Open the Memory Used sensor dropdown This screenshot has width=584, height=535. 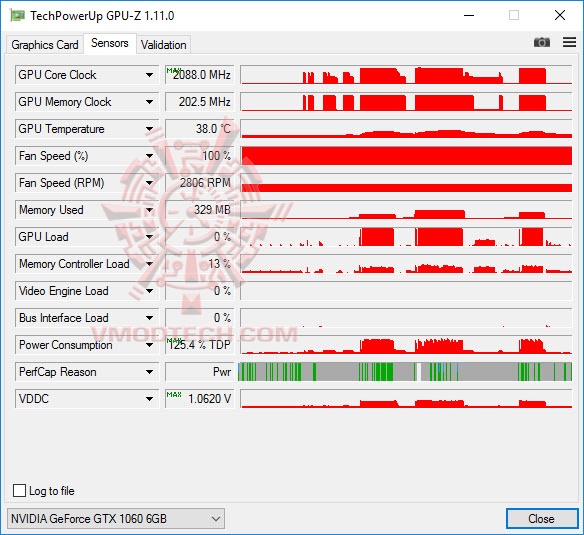[x=149, y=210]
